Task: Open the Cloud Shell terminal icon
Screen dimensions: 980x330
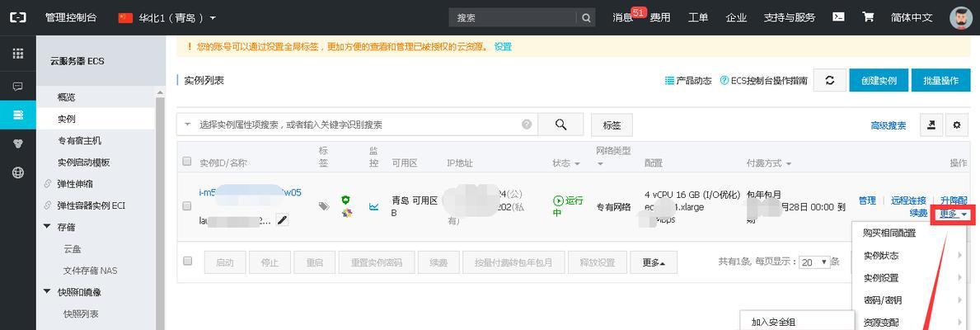Action: tap(839, 16)
